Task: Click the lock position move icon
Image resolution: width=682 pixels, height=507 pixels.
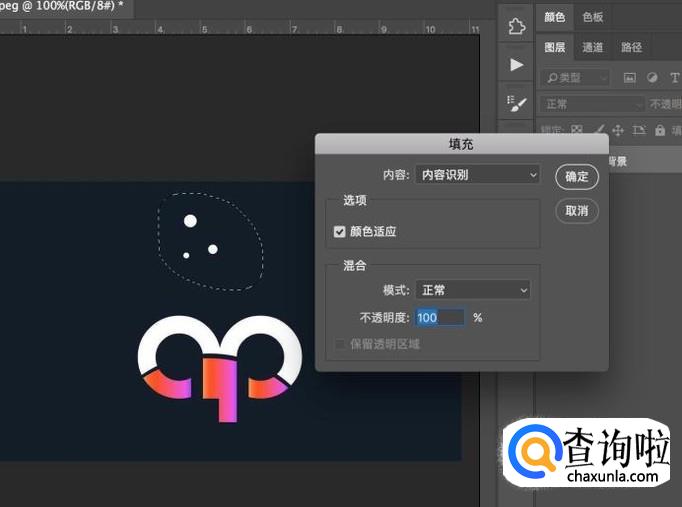Action: tap(618, 130)
